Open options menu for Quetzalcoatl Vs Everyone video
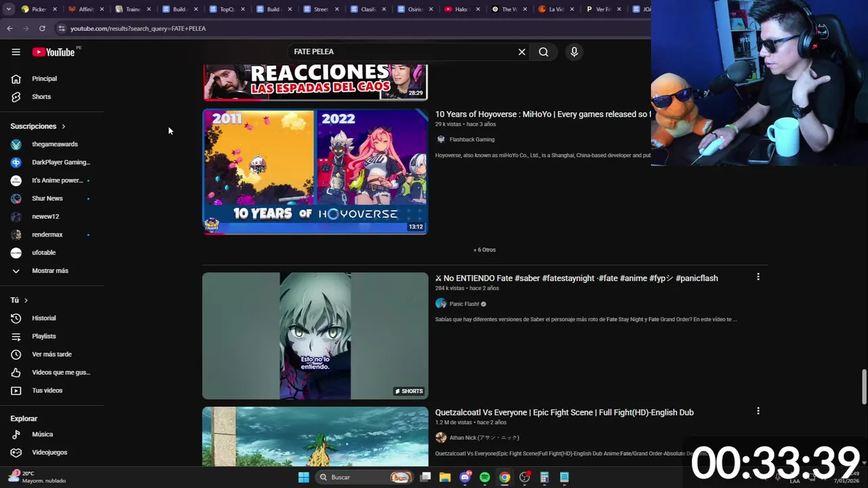 pyautogui.click(x=758, y=411)
